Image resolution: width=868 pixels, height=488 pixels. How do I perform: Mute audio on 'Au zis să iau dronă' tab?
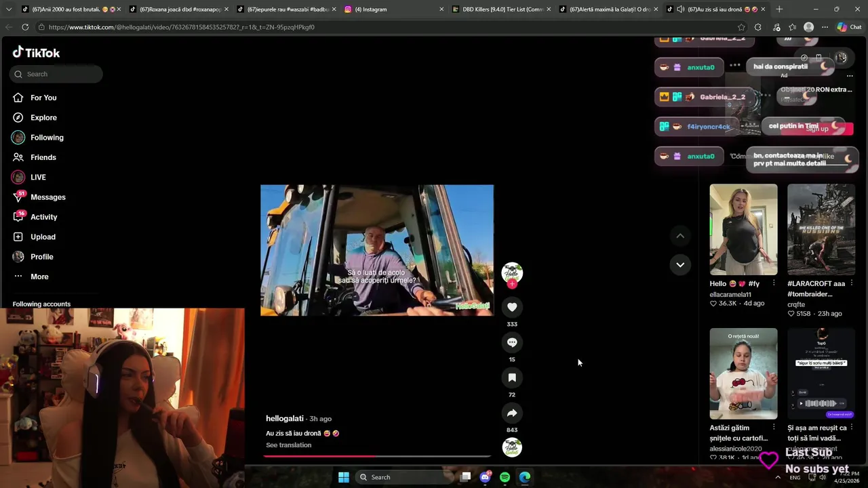click(x=680, y=9)
